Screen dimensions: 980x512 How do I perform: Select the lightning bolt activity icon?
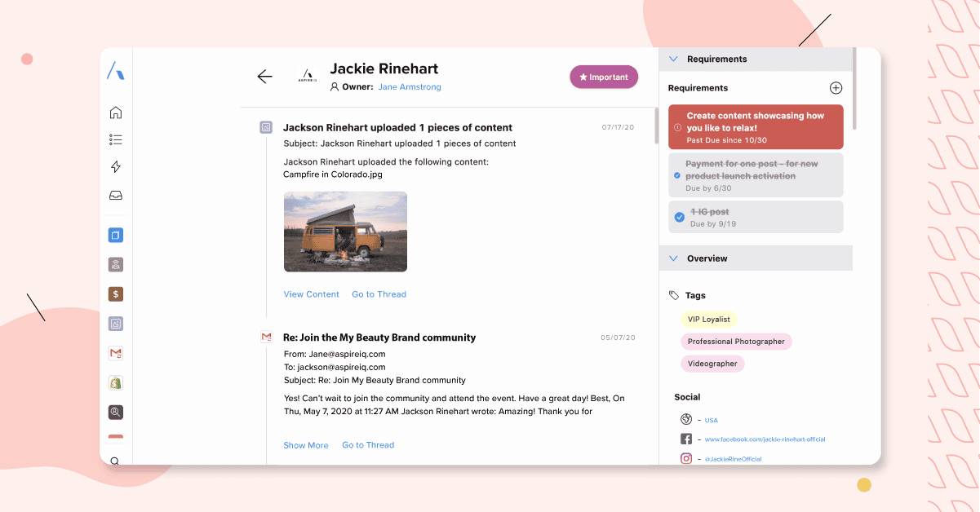click(x=115, y=166)
